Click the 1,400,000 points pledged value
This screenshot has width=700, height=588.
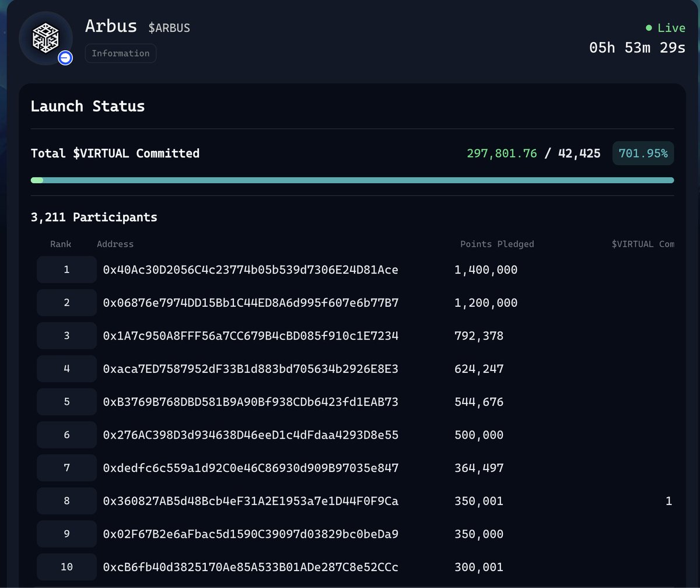(x=486, y=270)
